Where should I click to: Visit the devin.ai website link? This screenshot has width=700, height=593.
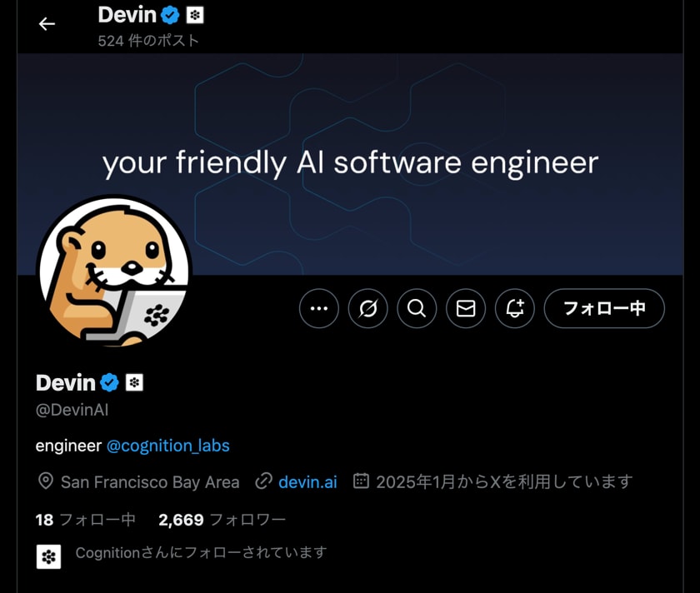tap(307, 482)
